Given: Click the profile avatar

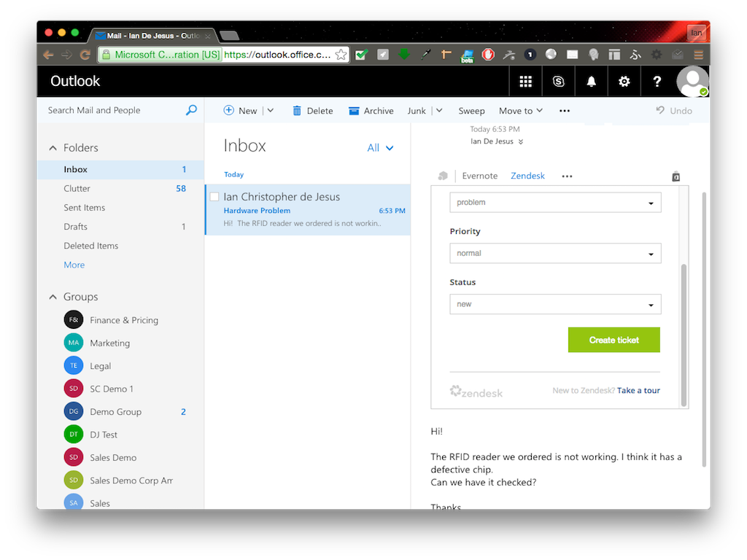Looking at the screenshot, I should point(692,81).
